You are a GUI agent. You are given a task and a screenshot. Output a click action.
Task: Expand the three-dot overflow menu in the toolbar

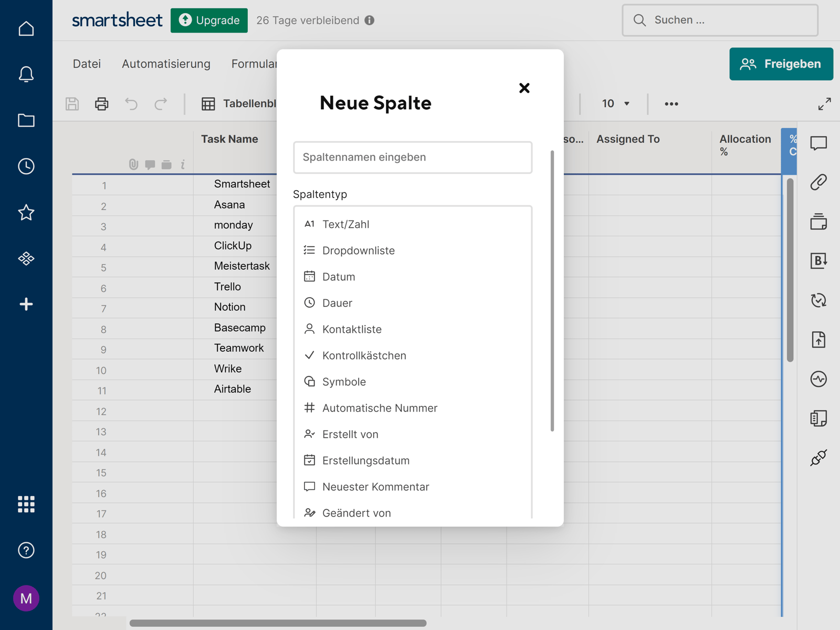tap(671, 103)
